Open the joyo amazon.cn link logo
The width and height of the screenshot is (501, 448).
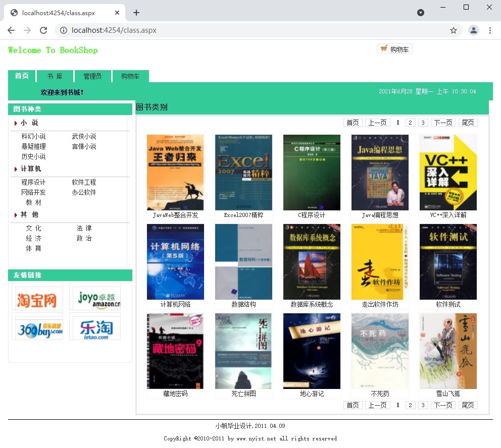[95, 297]
